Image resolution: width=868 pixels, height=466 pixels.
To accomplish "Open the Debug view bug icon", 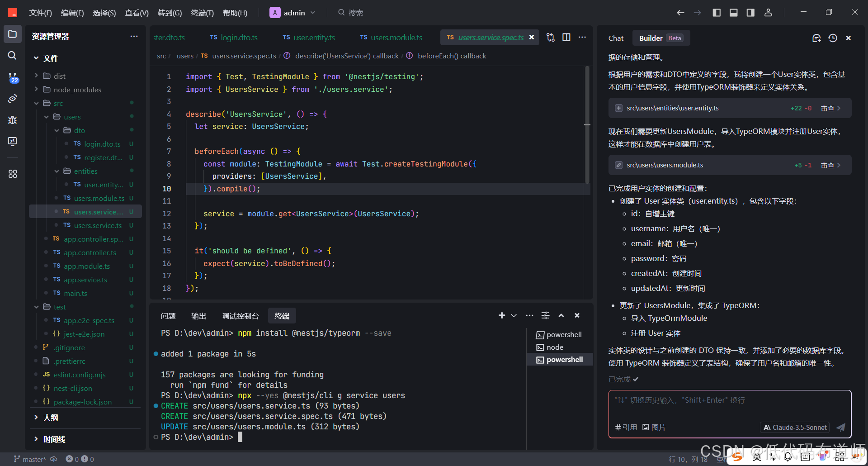I will pyautogui.click(x=12, y=120).
